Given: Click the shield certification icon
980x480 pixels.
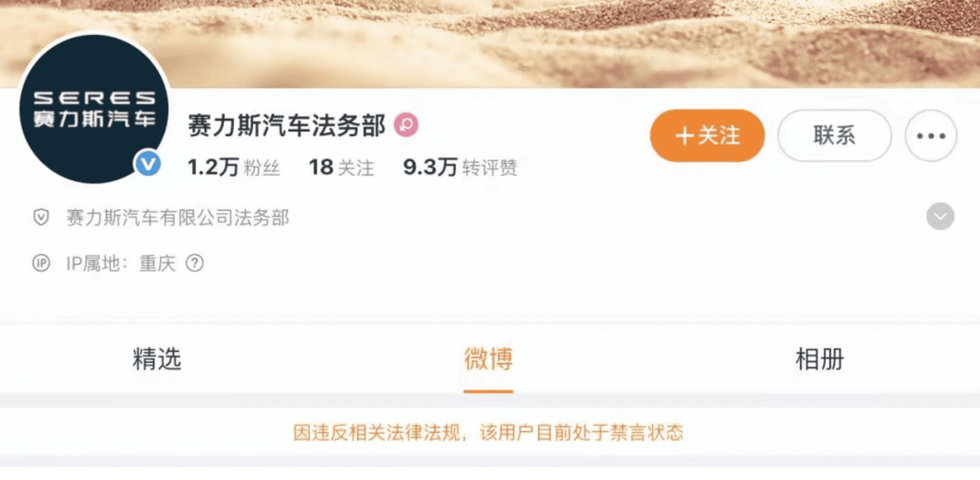Looking at the screenshot, I should coord(41,217).
